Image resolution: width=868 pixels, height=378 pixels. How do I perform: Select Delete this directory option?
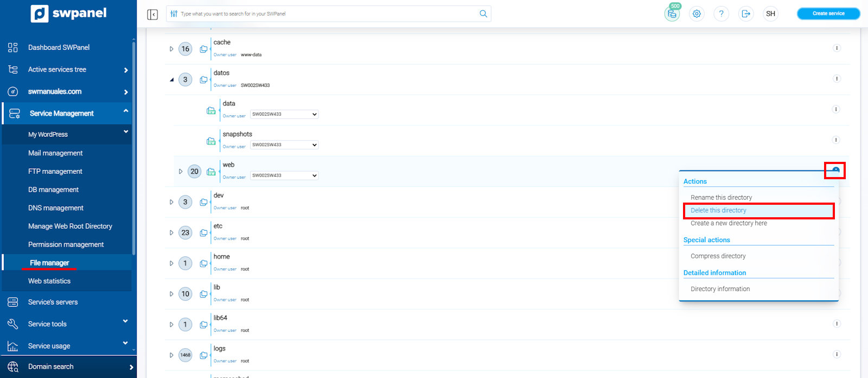coord(718,210)
